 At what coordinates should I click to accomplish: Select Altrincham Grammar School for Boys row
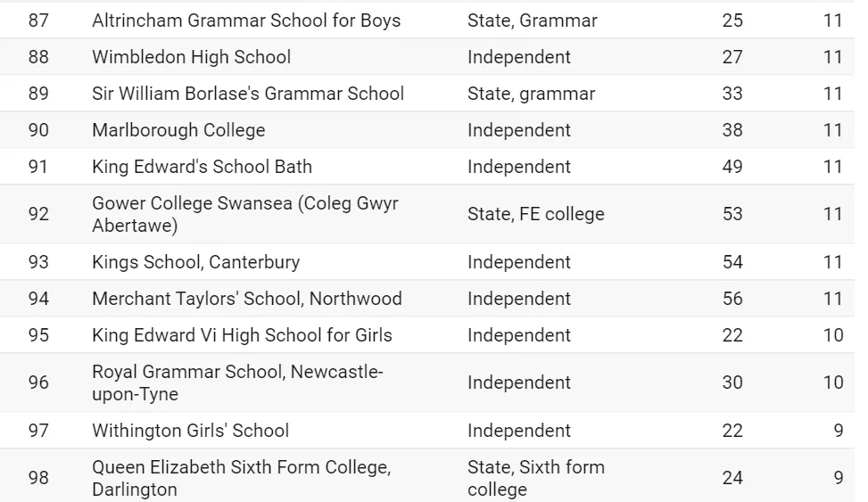coord(426,21)
